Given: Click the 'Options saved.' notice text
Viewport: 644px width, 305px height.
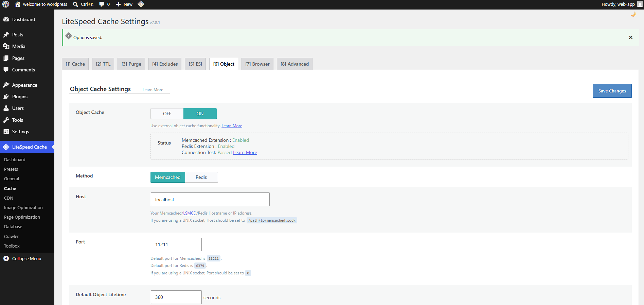Looking at the screenshot, I should [x=88, y=37].
